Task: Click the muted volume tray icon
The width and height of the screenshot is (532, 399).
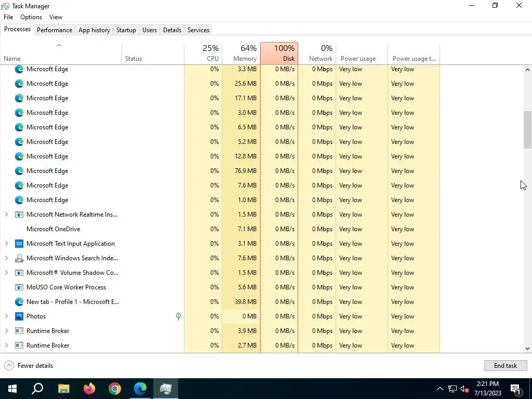Action: 465,389
